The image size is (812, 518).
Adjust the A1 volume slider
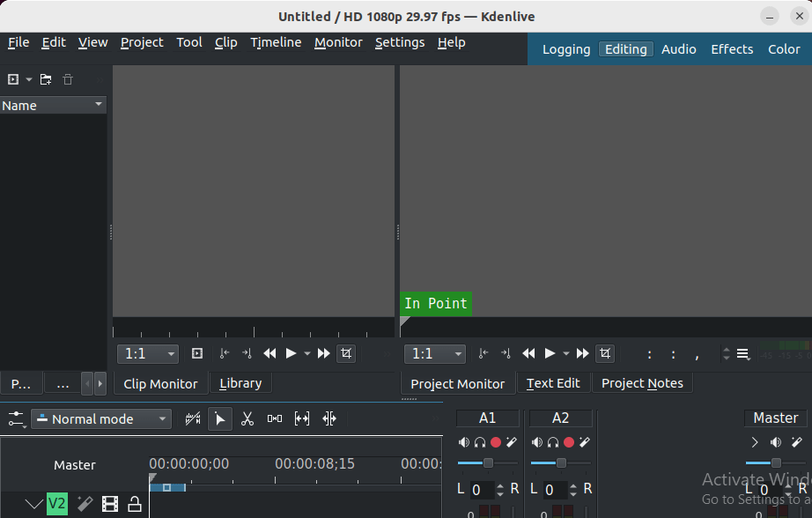tap(488, 463)
